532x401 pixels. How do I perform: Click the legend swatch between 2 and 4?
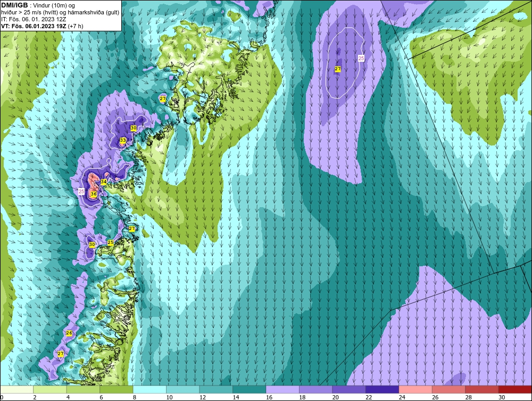pyautogui.click(x=50, y=389)
